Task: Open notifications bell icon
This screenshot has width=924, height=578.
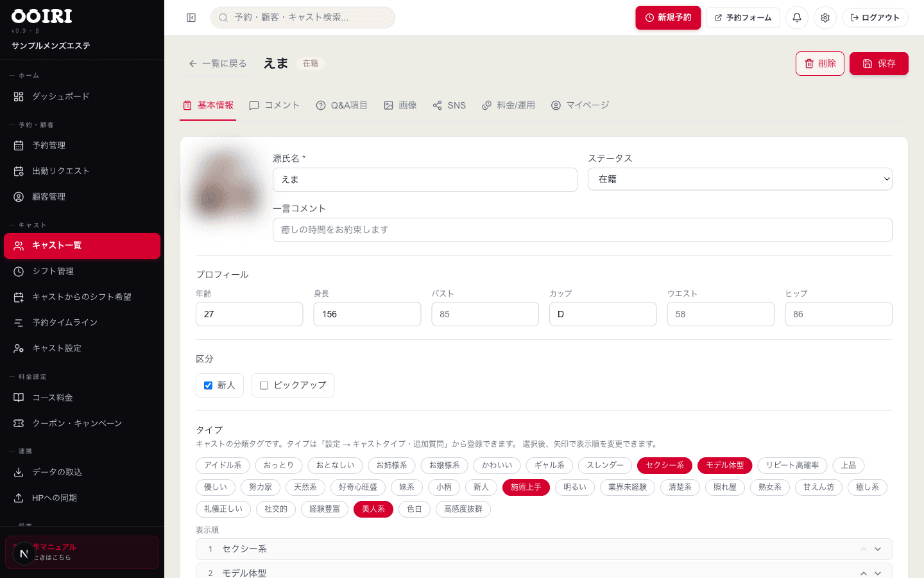Action: click(x=797, y=18)
